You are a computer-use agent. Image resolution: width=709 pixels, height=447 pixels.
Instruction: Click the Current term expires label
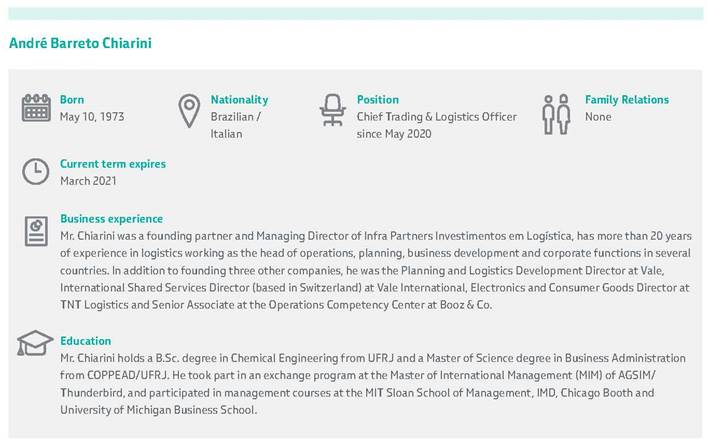pos(113,164)
